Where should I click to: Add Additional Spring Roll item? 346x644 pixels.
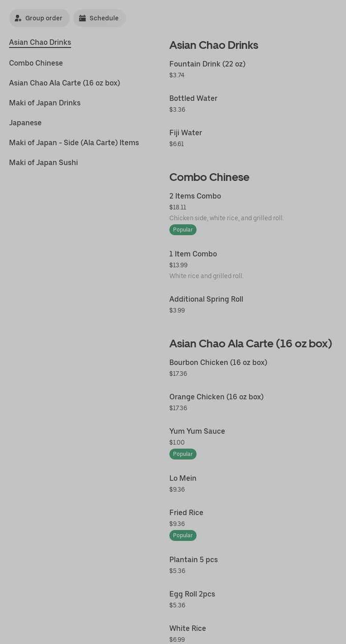206,299
